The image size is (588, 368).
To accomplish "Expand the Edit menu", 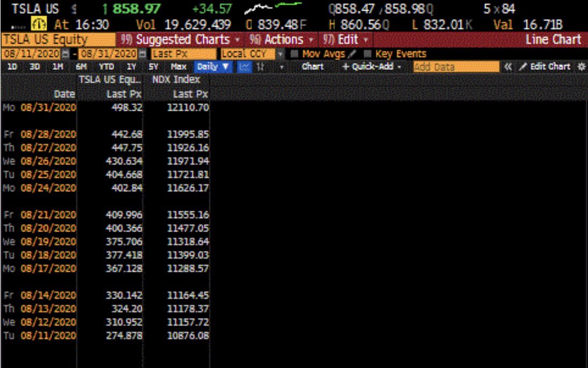I will click(346, 39).
